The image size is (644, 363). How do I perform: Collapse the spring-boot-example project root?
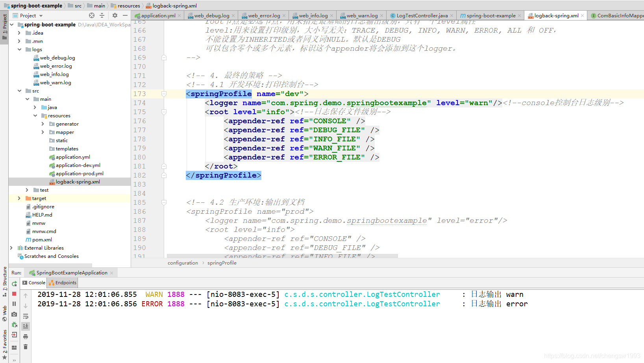(11, 24)
